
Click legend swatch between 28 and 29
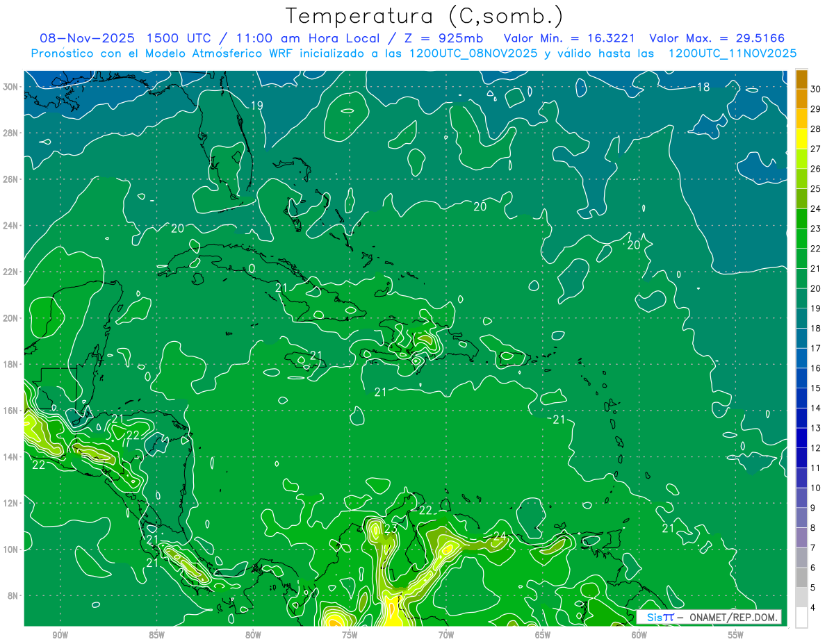click(x=801, y=119)
